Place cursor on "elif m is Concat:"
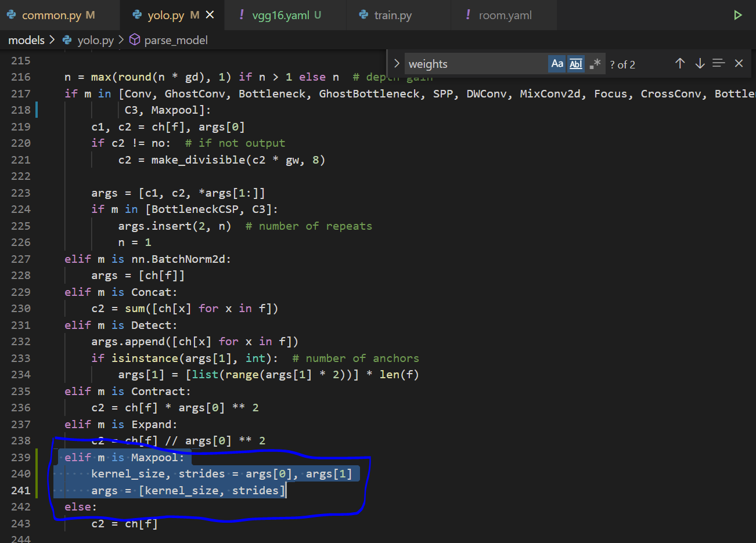756x543 pixels. point(121,292)
